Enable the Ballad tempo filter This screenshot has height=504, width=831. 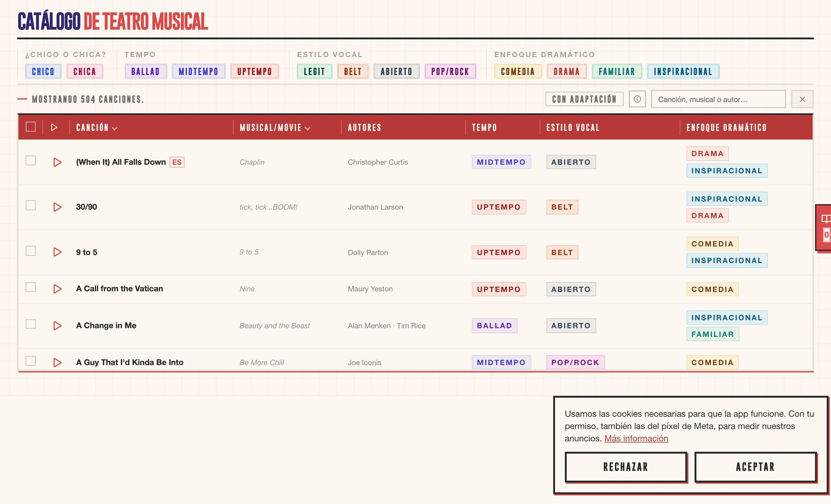pyautogui.click(x=145, y=72)
